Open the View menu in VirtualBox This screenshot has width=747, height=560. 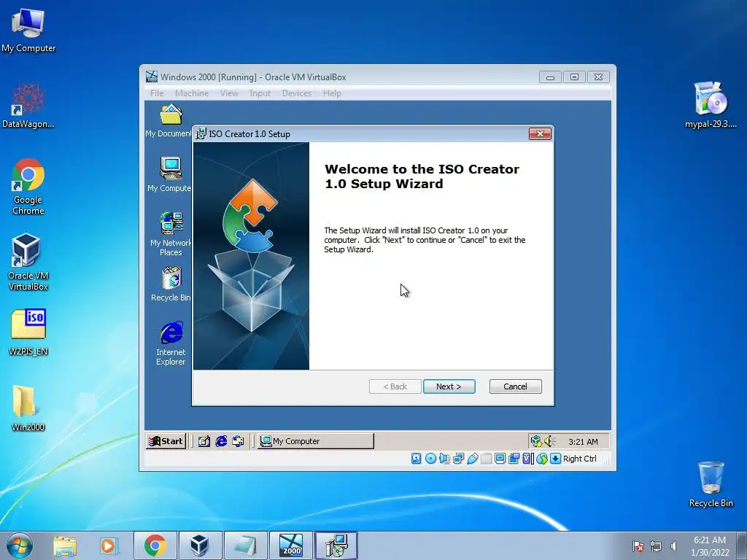click(x=229, y=93)
